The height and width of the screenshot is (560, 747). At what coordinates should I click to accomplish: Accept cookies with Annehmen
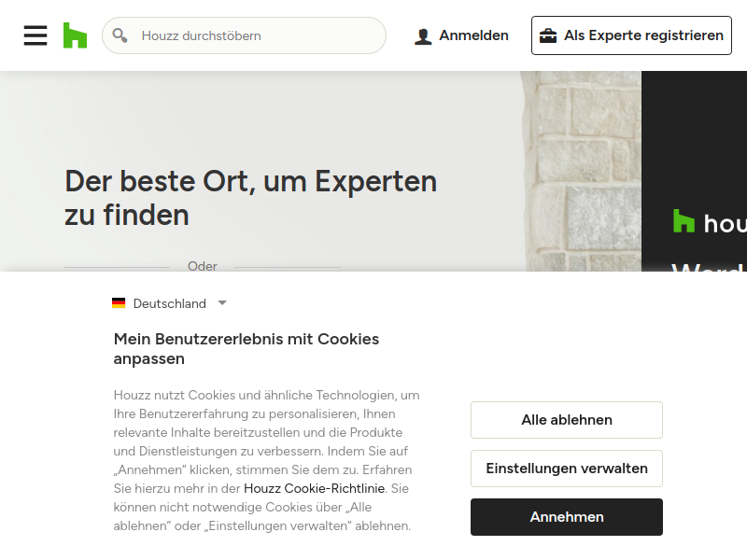[x=567, y=517]
